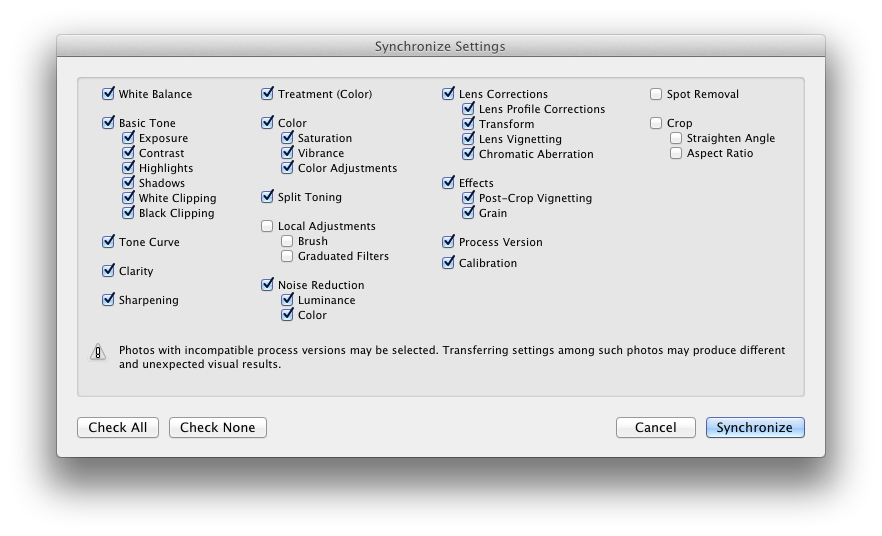Cancel the Synchronize Settings dialog

tap(655, 427)
